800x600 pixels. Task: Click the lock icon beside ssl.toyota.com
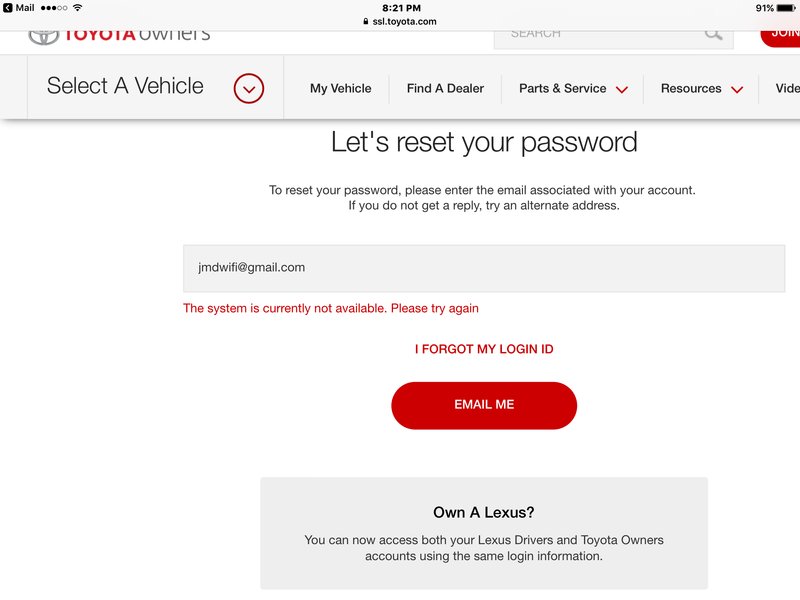366,21
